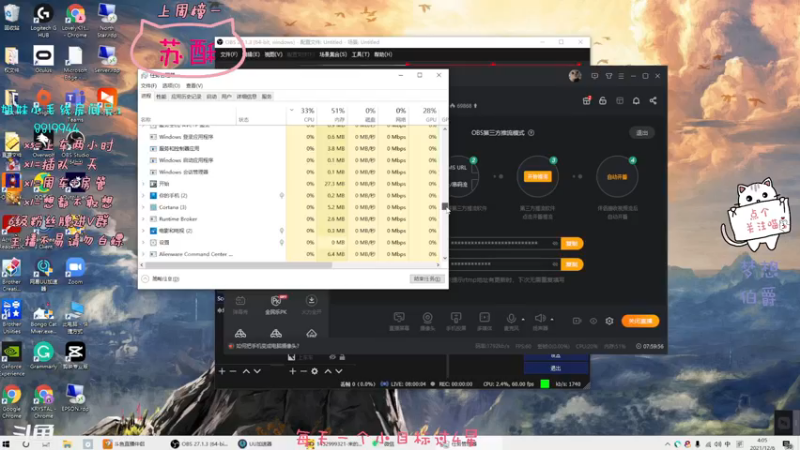The height and width of the screenshot is (450, 800).
Task: Switch to the OBS 27.1.3 taskbar button
Action: [x=199, y=444]
